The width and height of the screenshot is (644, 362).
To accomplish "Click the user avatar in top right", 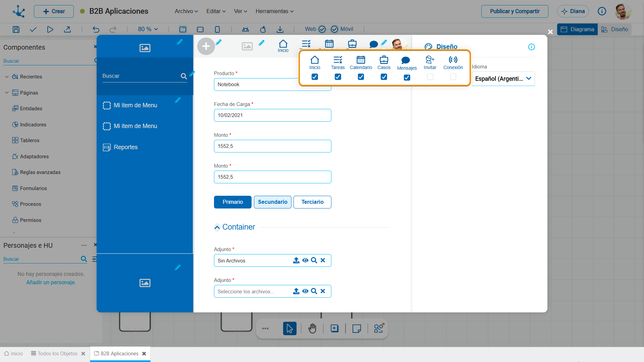I will pos(623,11).
